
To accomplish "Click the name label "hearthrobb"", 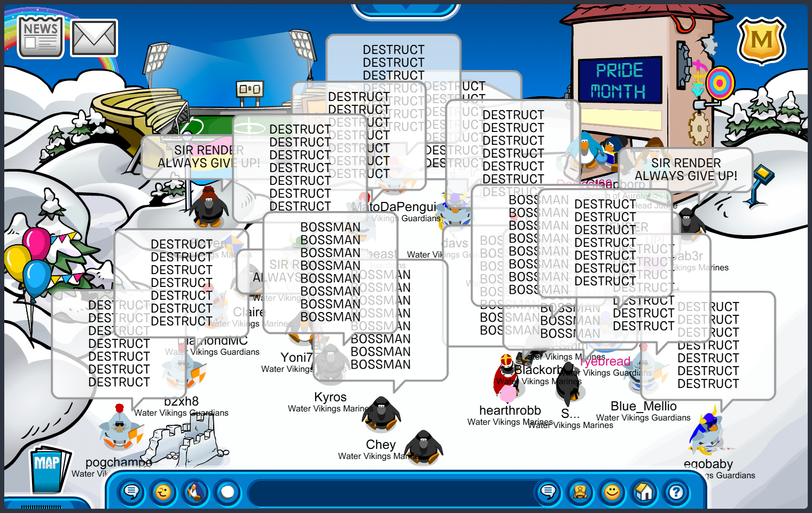I will coord(510,410).
